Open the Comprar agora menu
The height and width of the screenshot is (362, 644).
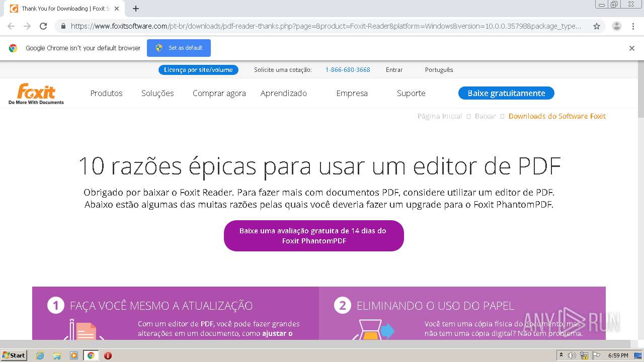[x=219, y=93]
